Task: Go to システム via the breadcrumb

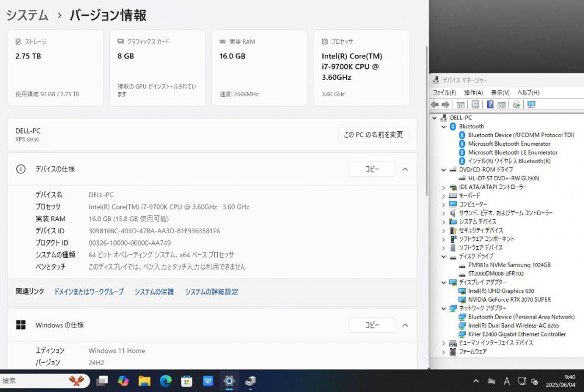Action: click(x=27, y=16)
